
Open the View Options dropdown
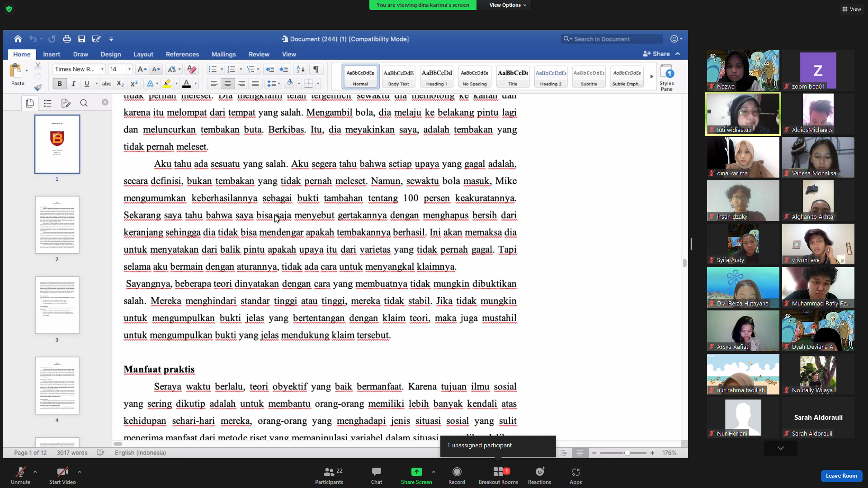(x=508, y=5)
